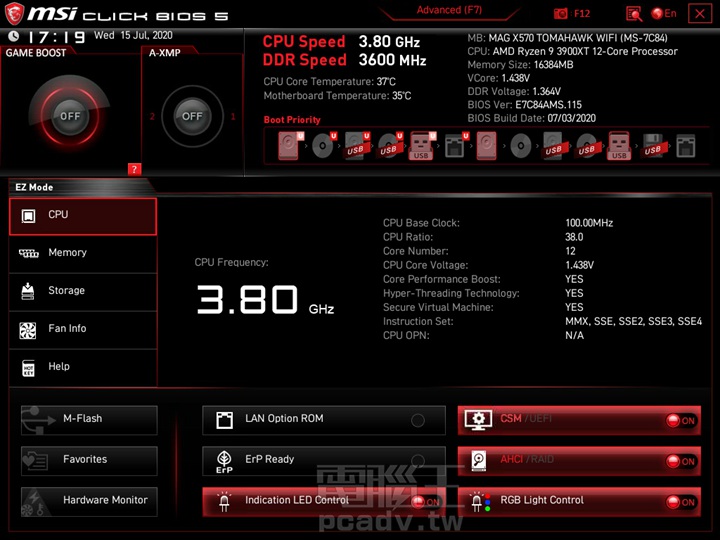Click the Instruction Set value MMX, SSE
Screen dimensions: 720x540
tap(633, 321)
